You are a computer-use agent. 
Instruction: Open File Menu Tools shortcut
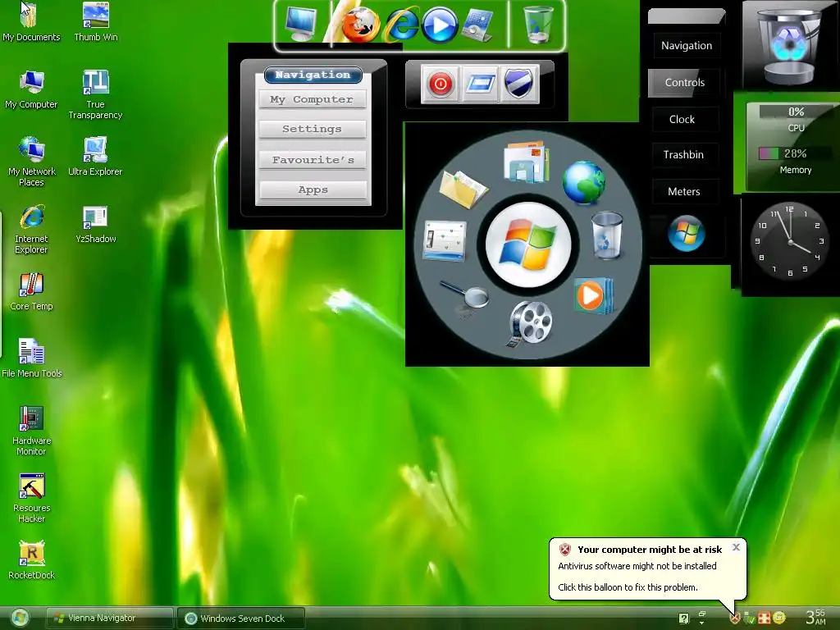31,359
